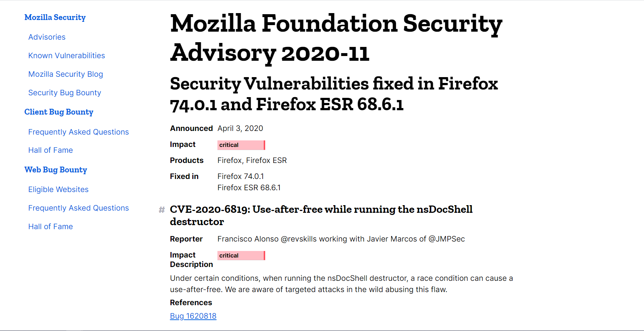Image resolution: width=644 pixels, height=331 pixels.
Task: Click the critical impact badge under Announced
Action: click(x=241, y=145)
